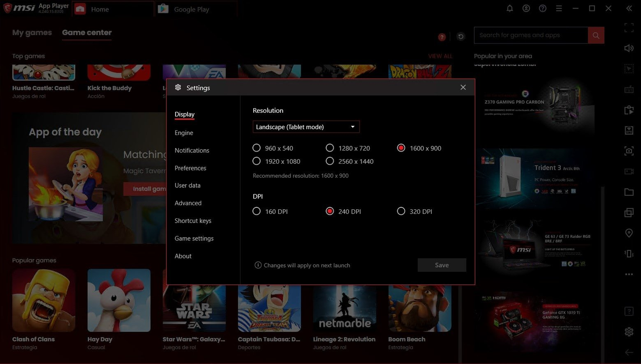The width and height of the screenshot is (641, 364).
Task: Open Engine settings section
Action: (x=184, y=133)
